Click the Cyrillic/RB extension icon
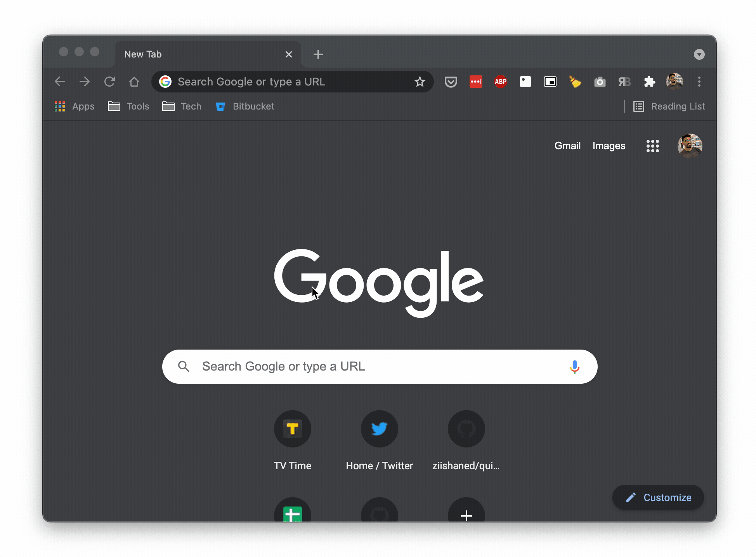The width and height of the screenshot is (756, 557). point(624,81)
